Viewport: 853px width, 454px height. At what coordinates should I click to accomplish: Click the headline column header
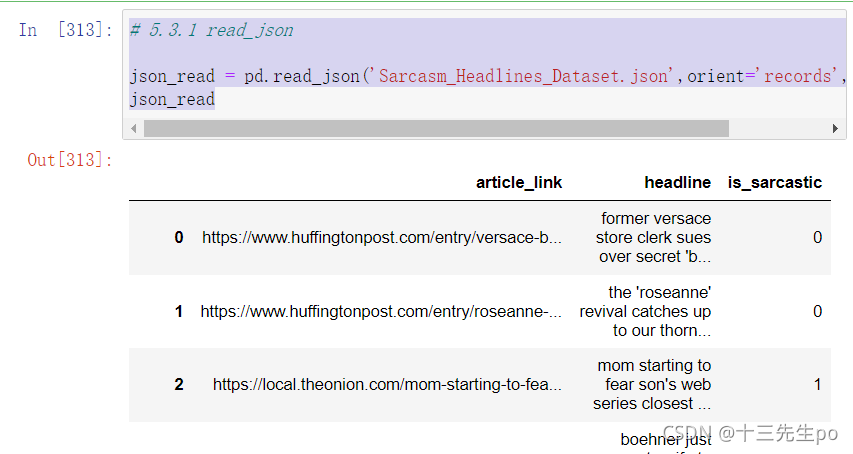[677, 182]
